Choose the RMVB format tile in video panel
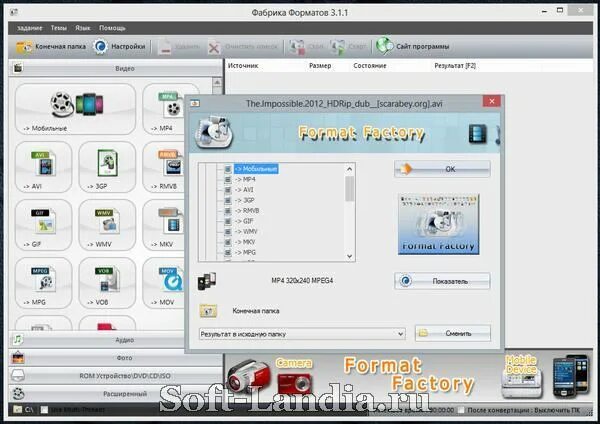This screenshot has height=424, width=600. pos(165,167)
